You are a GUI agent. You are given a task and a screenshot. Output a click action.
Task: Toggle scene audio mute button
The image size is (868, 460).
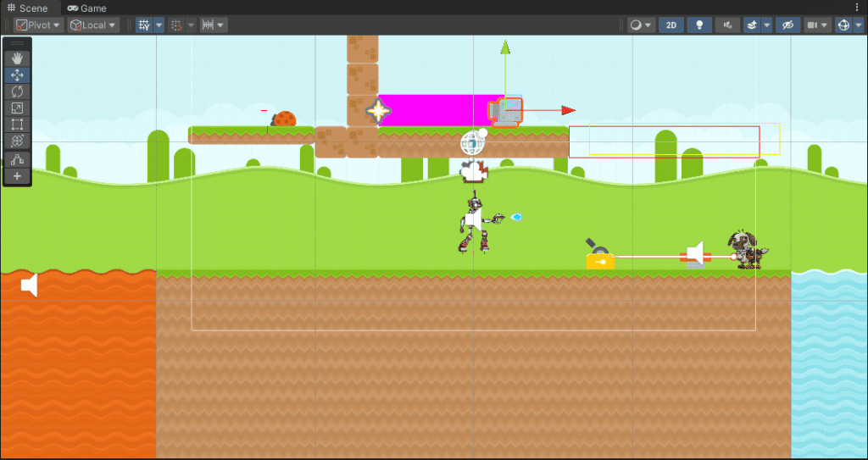coord(728,25)
